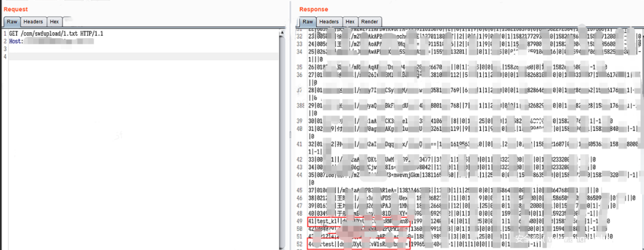Screen dimensions: 644x250
Task: Open the Response Render tab
Action: tap(370, 21)
